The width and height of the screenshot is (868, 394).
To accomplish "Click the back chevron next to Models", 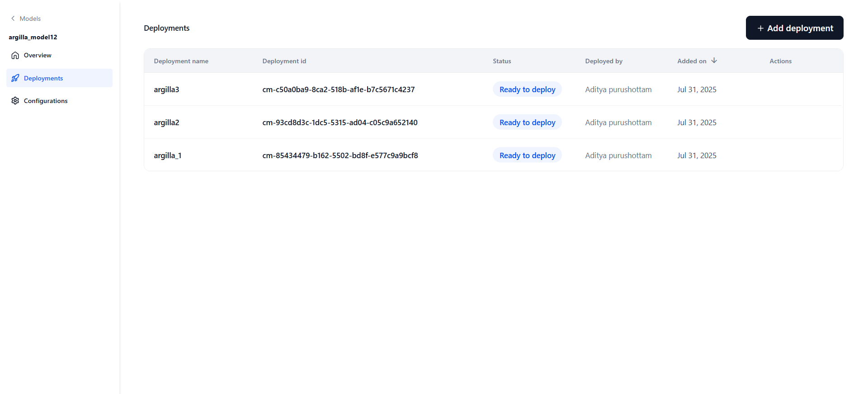I will tap(13, 19).
